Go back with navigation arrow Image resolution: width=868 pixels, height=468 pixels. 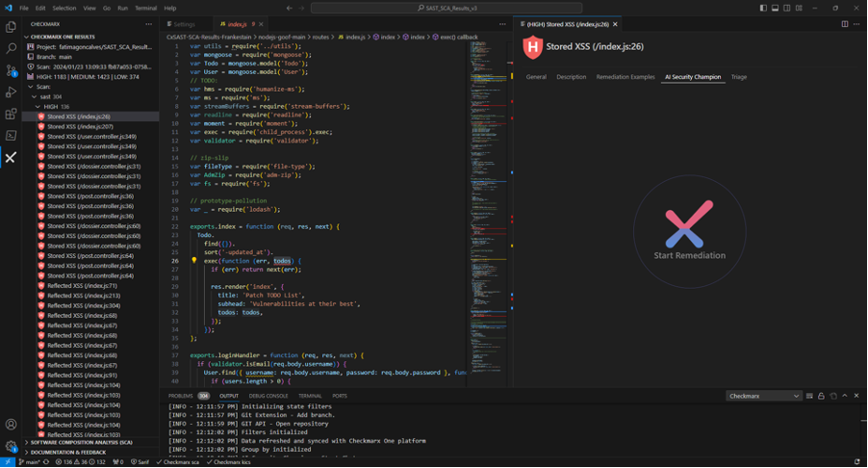click(289, 9)
